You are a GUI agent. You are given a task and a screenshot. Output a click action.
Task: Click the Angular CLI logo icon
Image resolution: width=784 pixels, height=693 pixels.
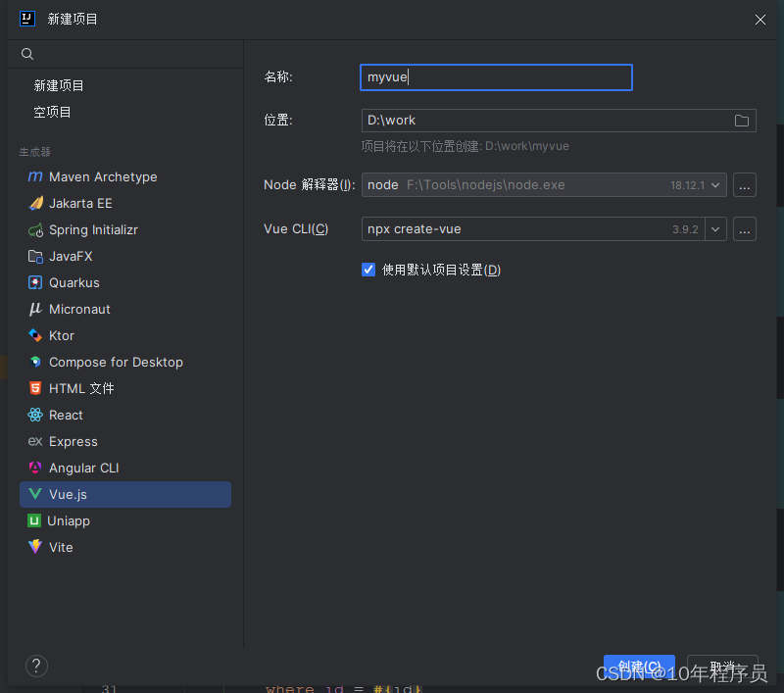point(35,468)
